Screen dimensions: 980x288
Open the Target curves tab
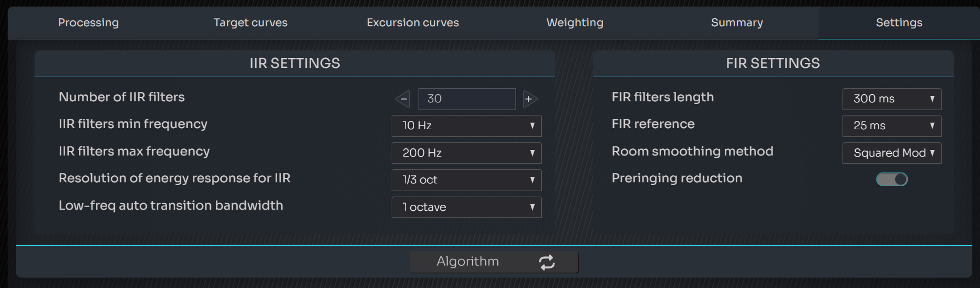tap(250, 23)
